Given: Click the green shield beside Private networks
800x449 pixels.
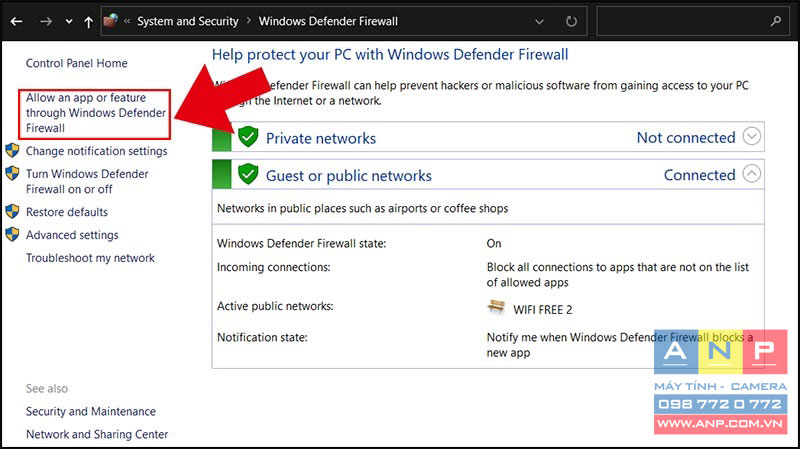Looking at the screenshot, I should pos(248,137).
